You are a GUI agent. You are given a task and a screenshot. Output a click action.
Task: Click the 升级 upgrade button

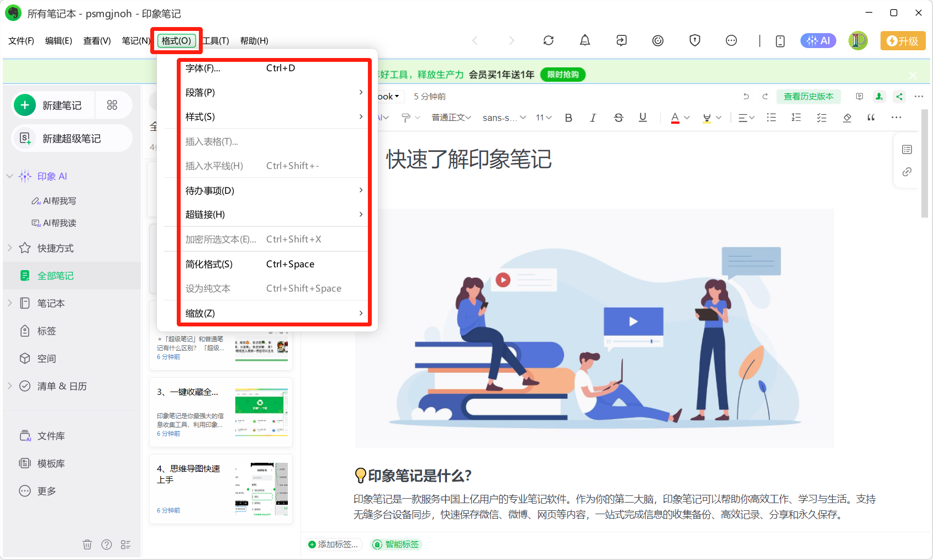[x=903, y=41]
